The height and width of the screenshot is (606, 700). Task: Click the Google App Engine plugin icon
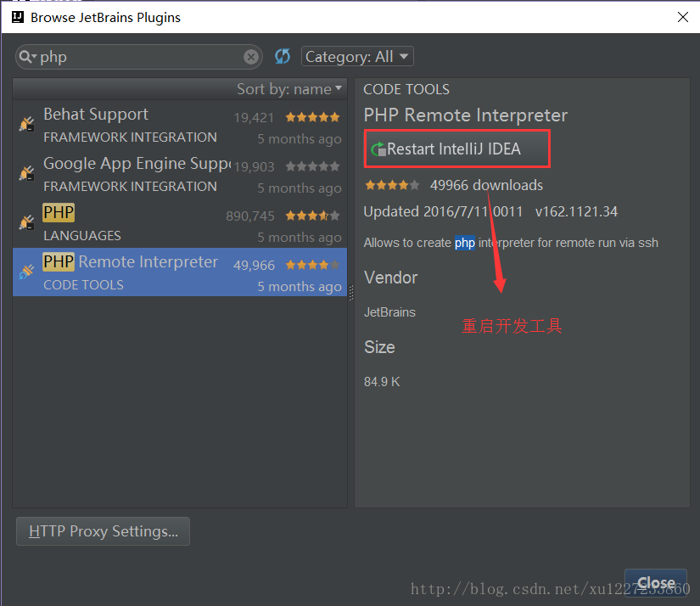(27, 173)
